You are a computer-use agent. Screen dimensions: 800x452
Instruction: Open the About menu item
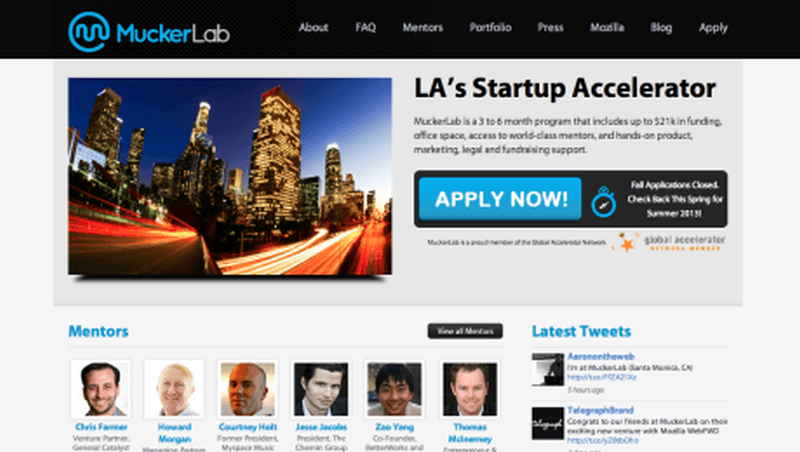click(313, 28)
